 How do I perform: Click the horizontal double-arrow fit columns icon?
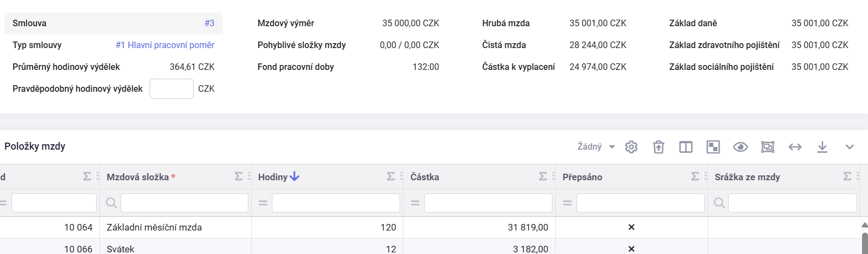(x=795, y=147)
